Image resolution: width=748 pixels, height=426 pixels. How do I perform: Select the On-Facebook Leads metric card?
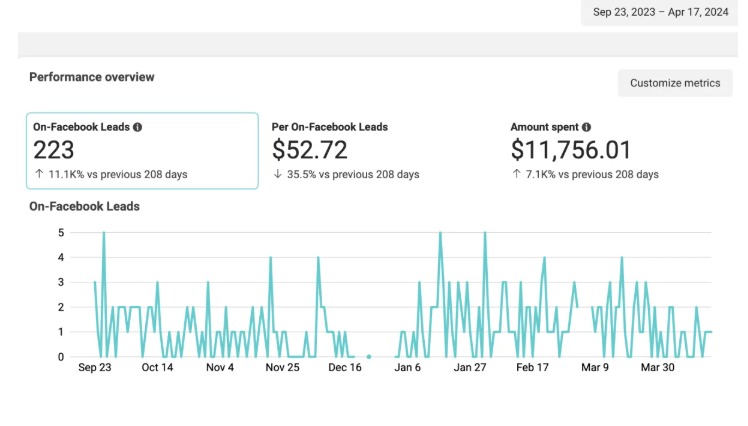[x=142, y=151]
